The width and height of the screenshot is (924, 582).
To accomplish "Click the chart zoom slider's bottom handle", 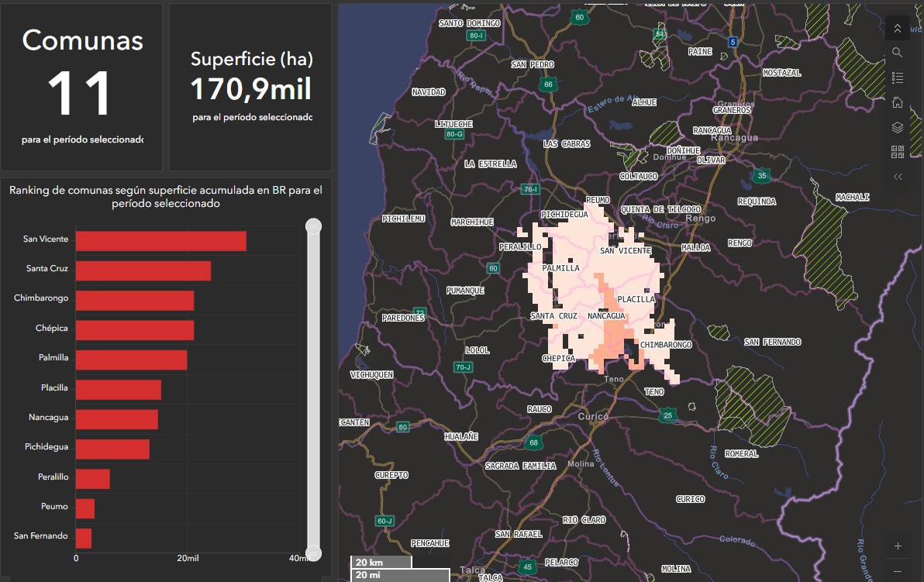I will point(313,553).
